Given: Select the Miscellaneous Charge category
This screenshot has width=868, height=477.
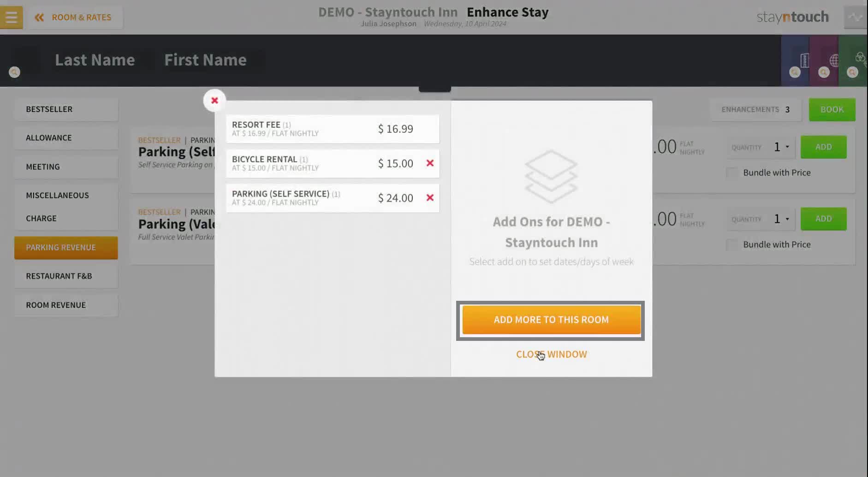Looking at the screenshot, I should click(x=66, y=207).
